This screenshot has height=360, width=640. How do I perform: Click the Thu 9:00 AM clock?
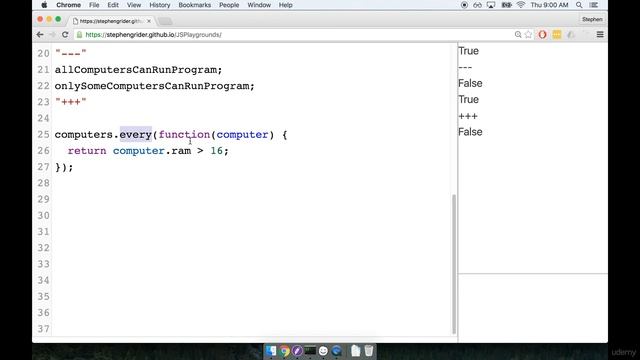(x=549, y=5)
